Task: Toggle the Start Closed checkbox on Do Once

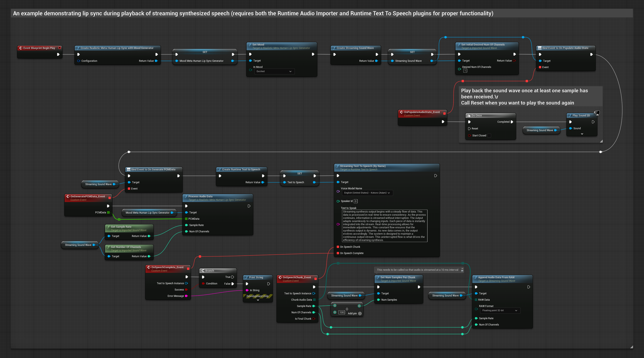Action: 489,136
